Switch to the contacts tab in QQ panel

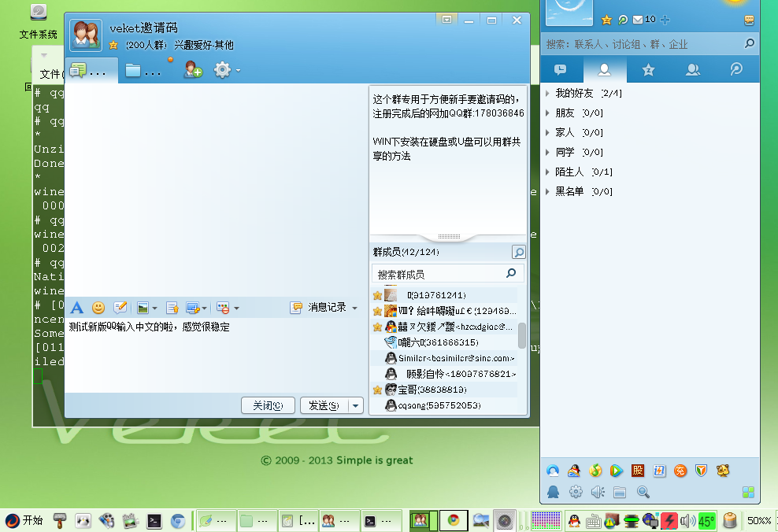604,69
